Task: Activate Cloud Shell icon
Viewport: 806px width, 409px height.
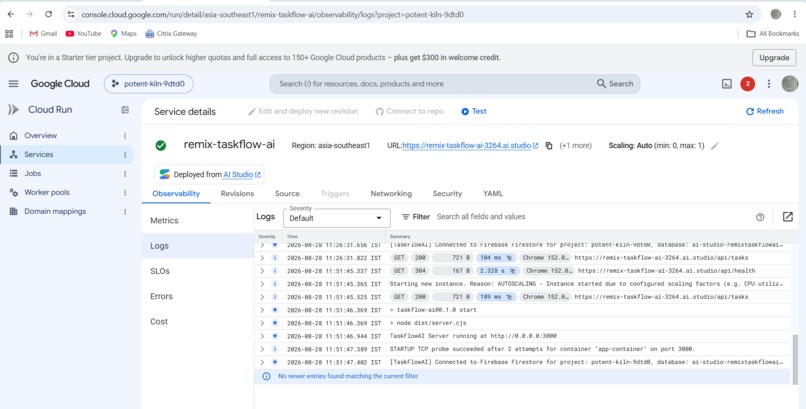Action: [726, 84]
